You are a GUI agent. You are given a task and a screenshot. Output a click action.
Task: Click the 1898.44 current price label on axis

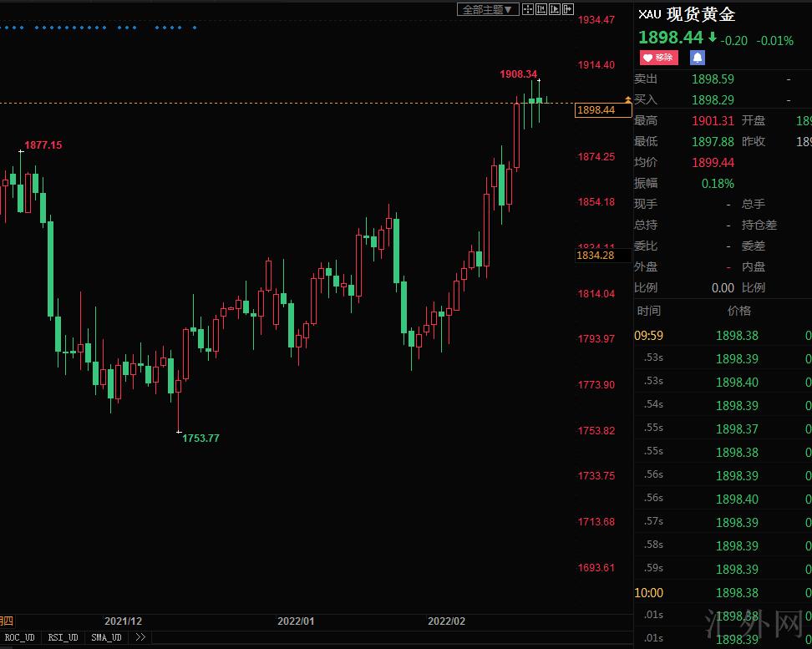pyautogui.click(x=596, y=110)
